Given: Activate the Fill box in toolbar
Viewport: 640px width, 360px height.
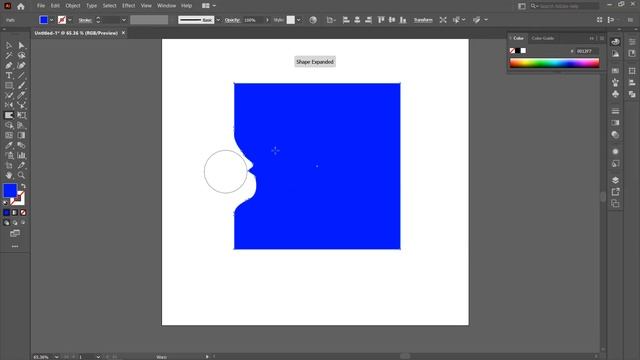Looking at the screenshot, I should coord(10,190).
